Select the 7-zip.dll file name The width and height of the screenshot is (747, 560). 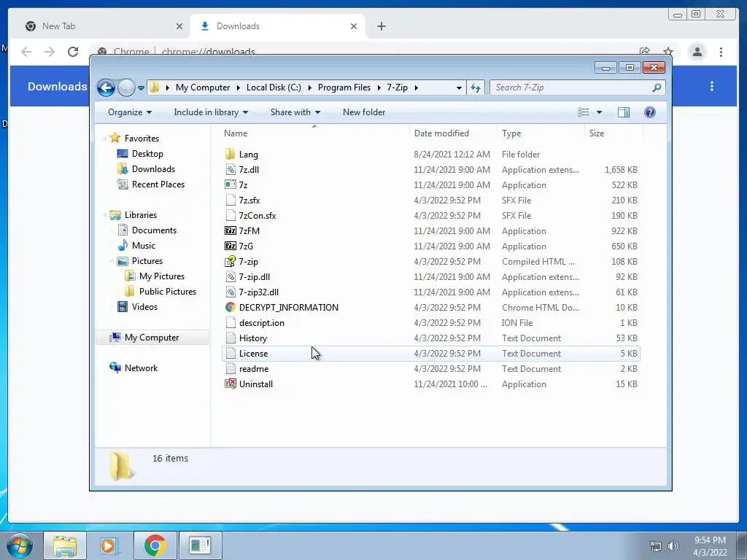254,276
